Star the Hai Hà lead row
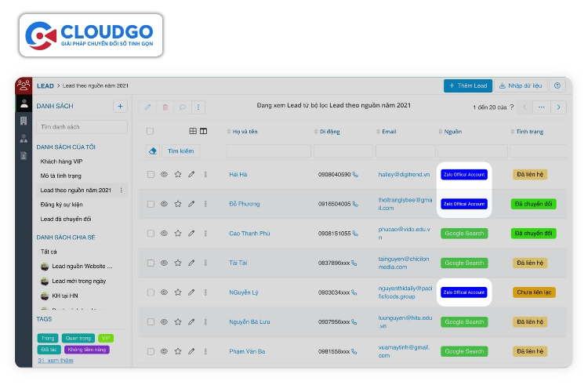588x392 pixels. click(178, 174)
